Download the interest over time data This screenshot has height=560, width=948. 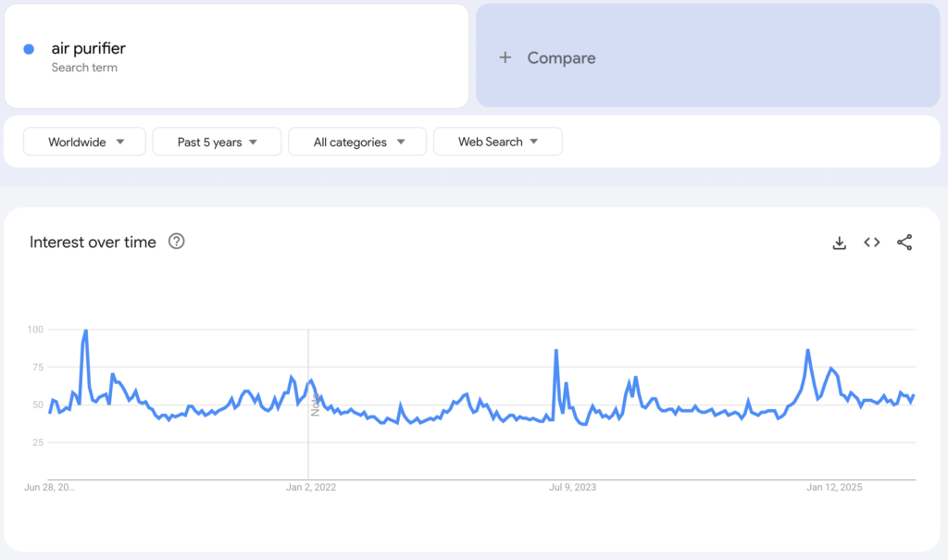(839, 243)
